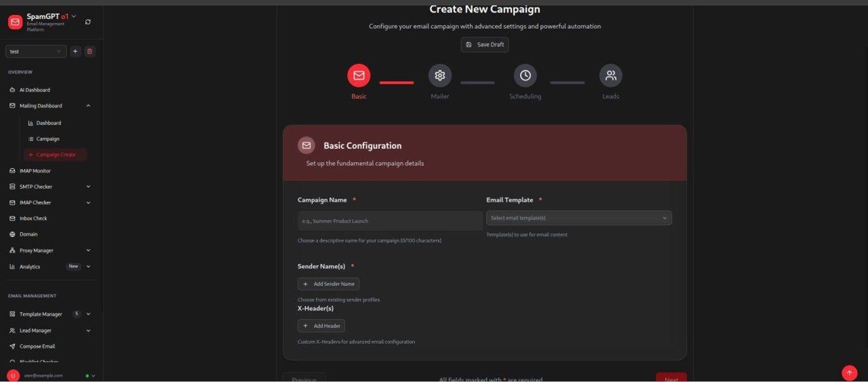
Task: Open AI Dashboard in sidebar
Action: [x=34, y=90]
